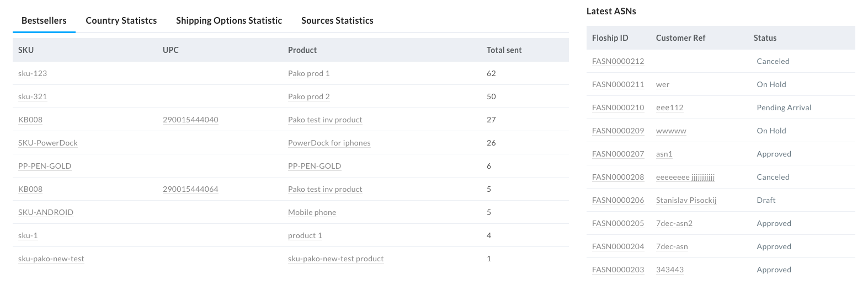Open the Country Statistcs tab
Viewport: 868px width, 285px height.
[121, 21]
